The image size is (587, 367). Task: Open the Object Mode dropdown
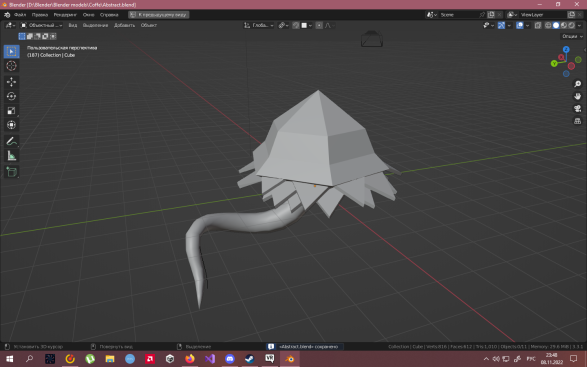tap(41, 25)
